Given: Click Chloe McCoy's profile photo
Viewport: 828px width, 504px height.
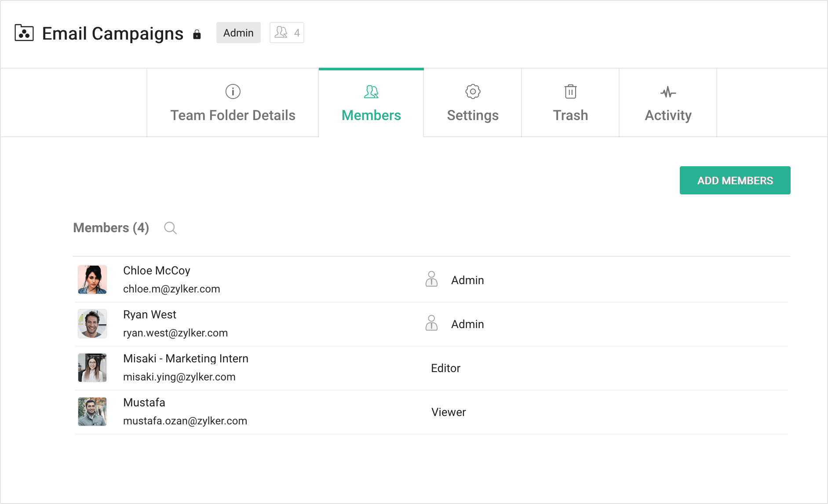Looking at the screenshot, I should click(92, 280).
